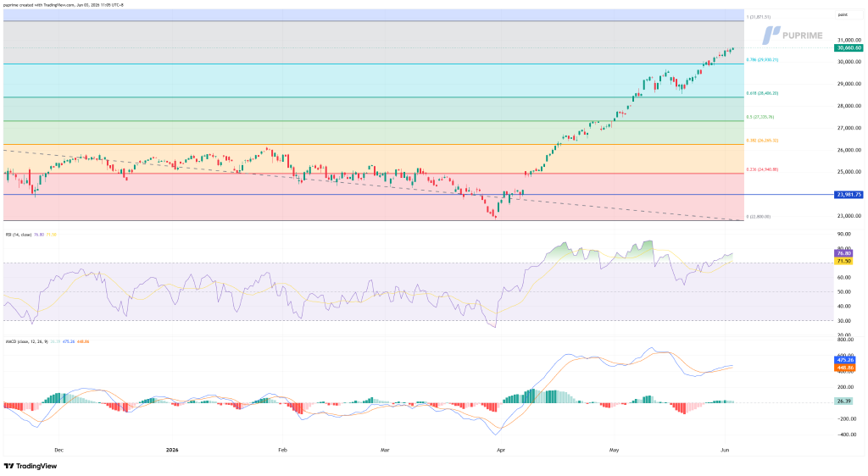Click the Feb label on time axis
The image size is (868, 476).
[282, 450]
